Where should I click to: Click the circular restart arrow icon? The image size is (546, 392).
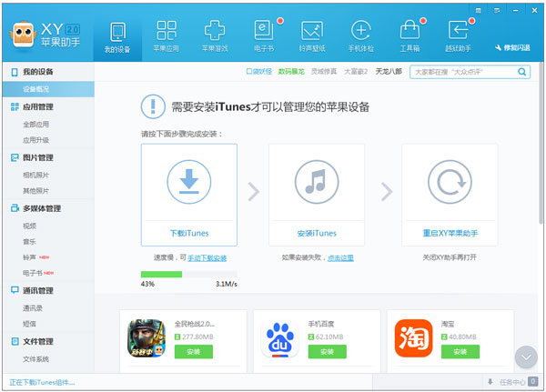[450, 182]
